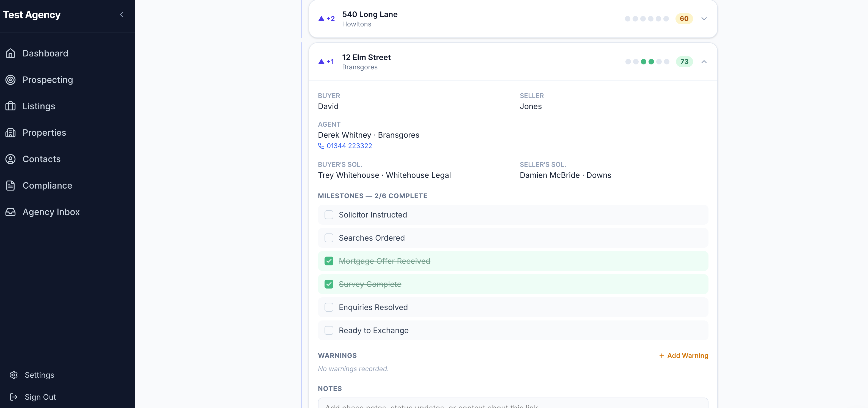
Task: Click the Agency Inbox tray icon
Action: (x=10, y=212)
